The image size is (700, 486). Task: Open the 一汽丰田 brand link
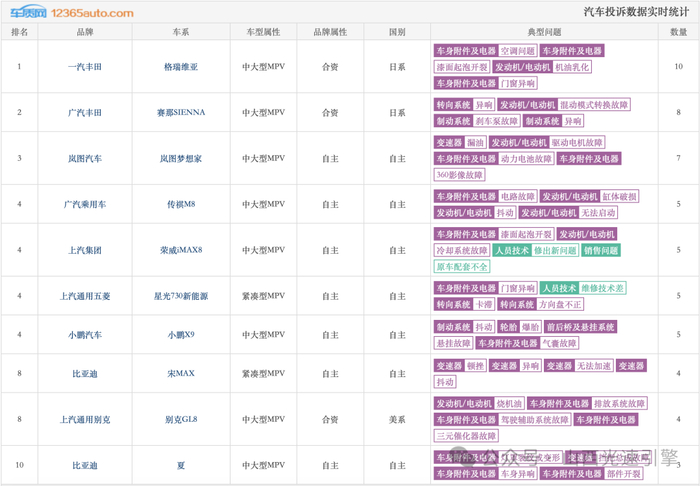click(85, 67)
